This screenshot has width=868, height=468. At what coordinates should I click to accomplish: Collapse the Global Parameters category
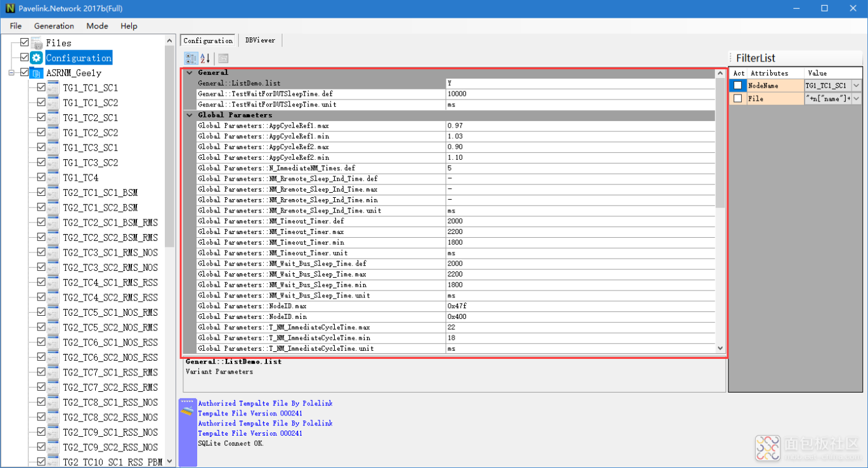point(189,115)
